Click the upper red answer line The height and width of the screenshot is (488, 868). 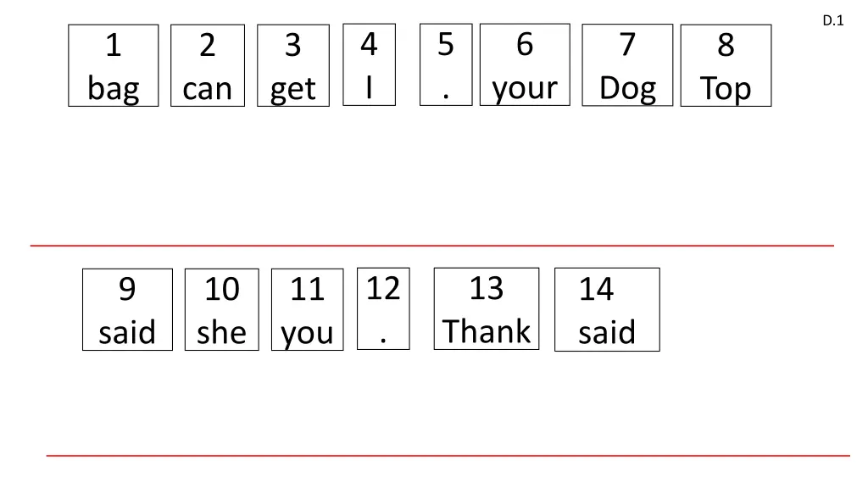[x=432, y=246]
